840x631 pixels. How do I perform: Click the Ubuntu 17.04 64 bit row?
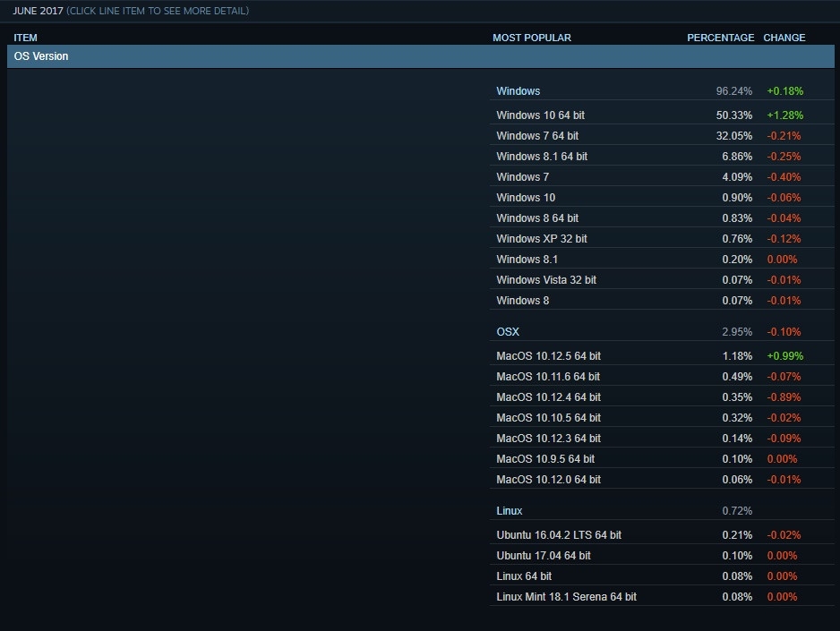[662, 556]
